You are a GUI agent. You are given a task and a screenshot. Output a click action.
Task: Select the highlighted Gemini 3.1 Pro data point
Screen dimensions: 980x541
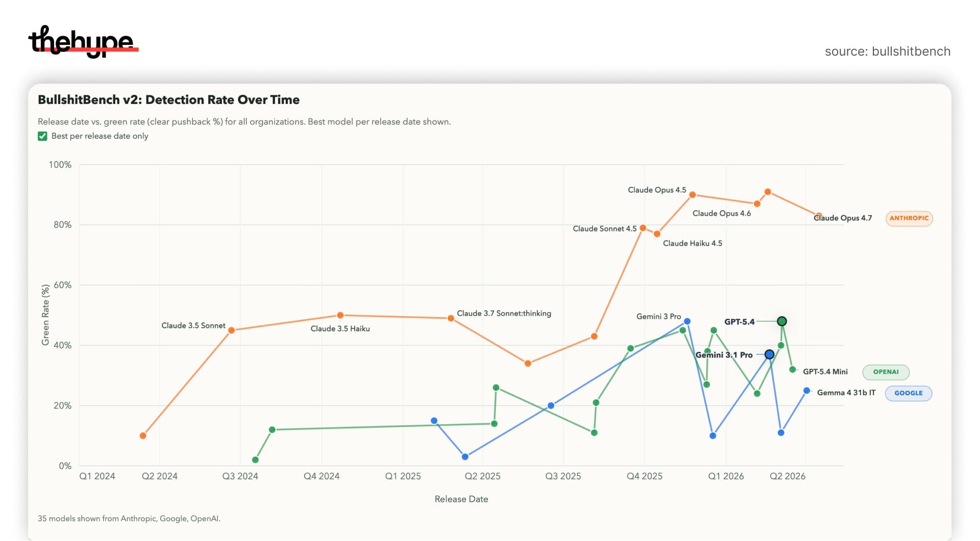pyautogui.click(x=769, y=354)
